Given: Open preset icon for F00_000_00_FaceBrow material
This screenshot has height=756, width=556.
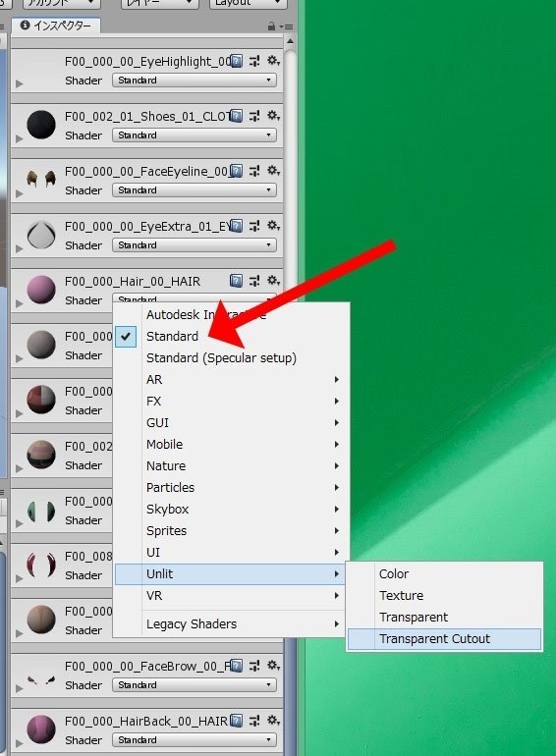Looking at the screenshot, I should [x=254, y=666].
